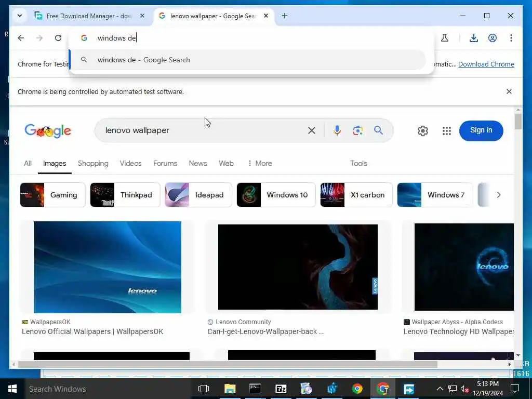Screen dimensions: 532x399
Task: Filter images by X1 carbon chip
Action: tap(356, 195)
